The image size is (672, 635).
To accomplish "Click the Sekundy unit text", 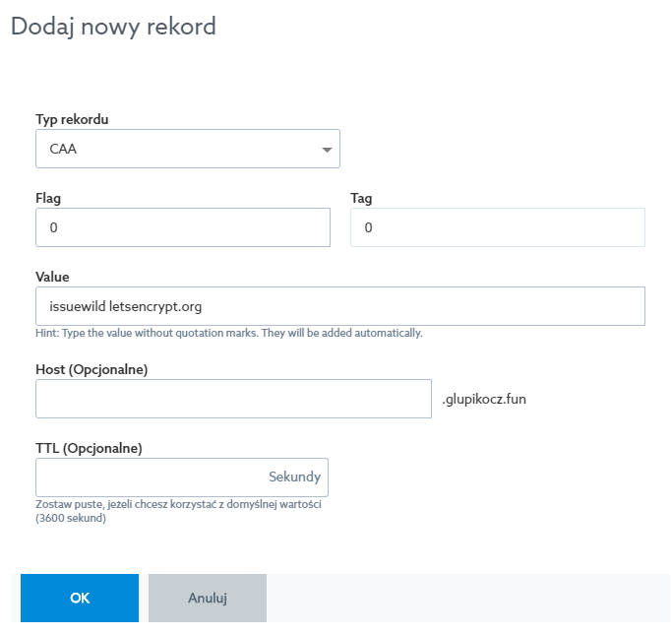I will [x=294, y=477].
